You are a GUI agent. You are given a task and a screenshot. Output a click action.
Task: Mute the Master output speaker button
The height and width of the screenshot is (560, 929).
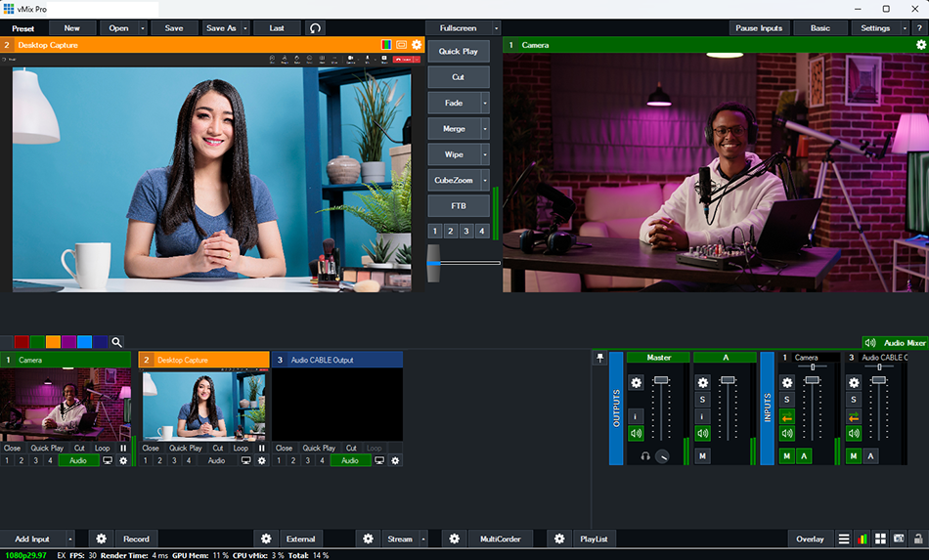pyautogui.click(x=636, y=433)
